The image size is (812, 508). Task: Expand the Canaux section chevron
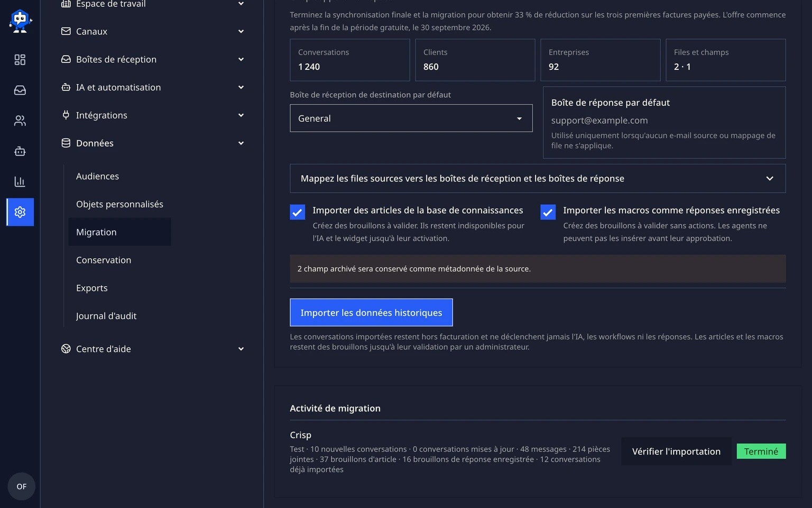[x=241, y=31]
